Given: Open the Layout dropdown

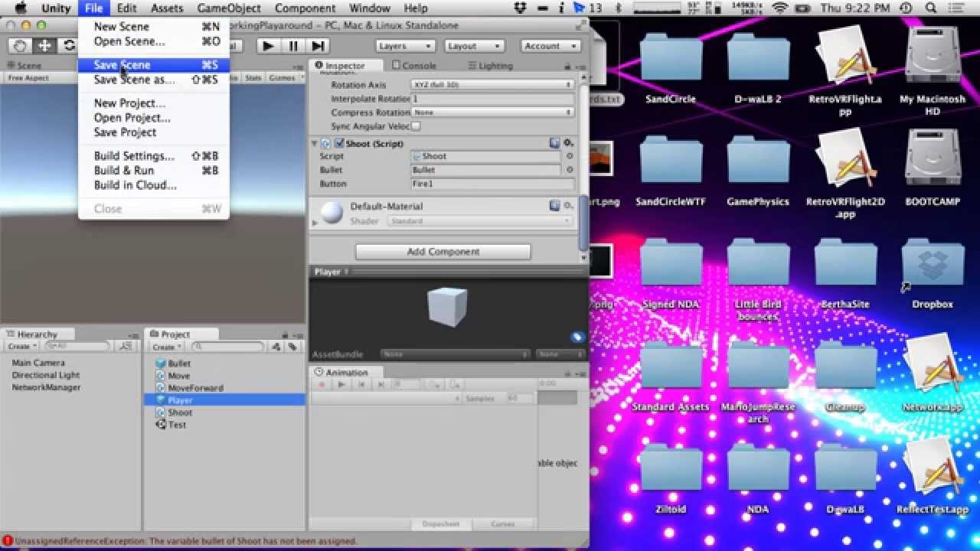Looking at the screenshot, I should pyautogui.click(x=473, y=46).
